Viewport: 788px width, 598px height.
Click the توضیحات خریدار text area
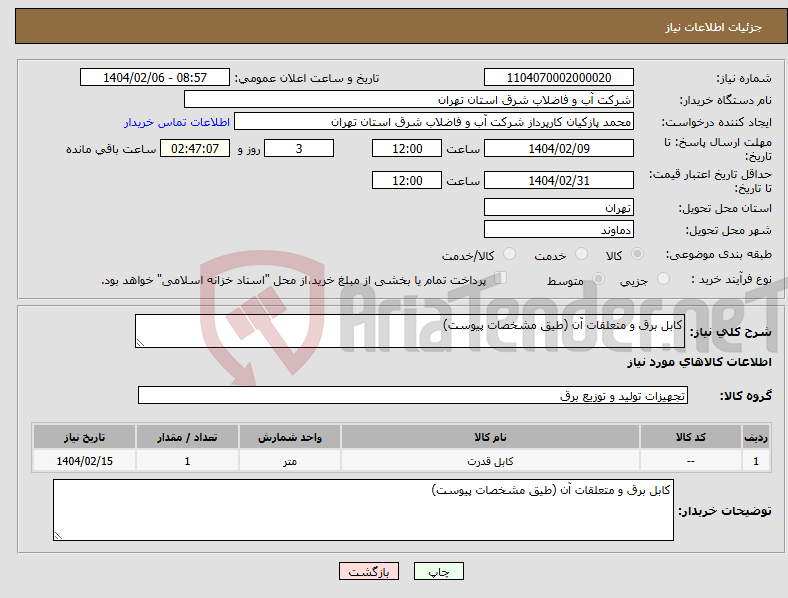(x=363, y=510)
